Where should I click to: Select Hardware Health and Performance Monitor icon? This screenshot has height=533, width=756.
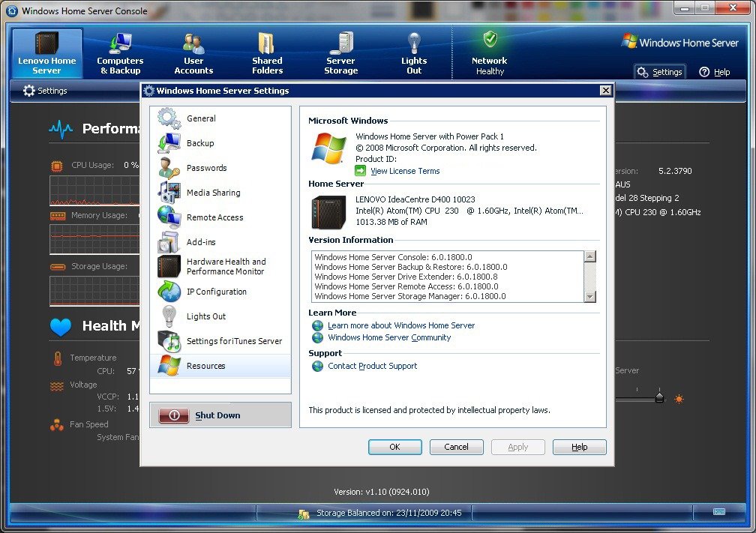(x=169, y=267)
